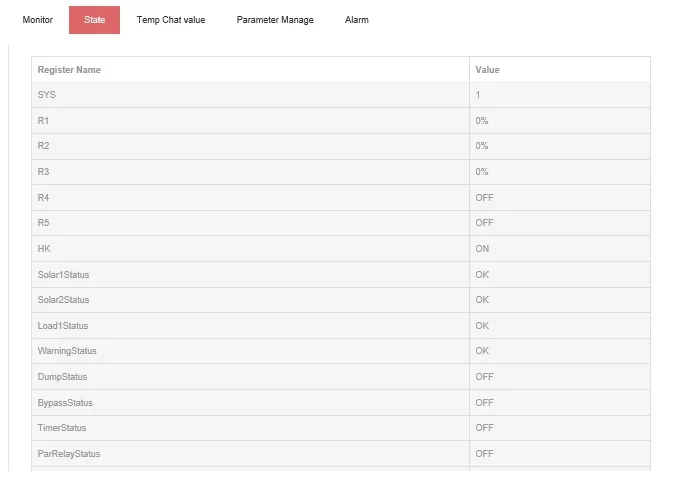Select the R1 register name
673x477 pixels.
(x=43, y=121)
